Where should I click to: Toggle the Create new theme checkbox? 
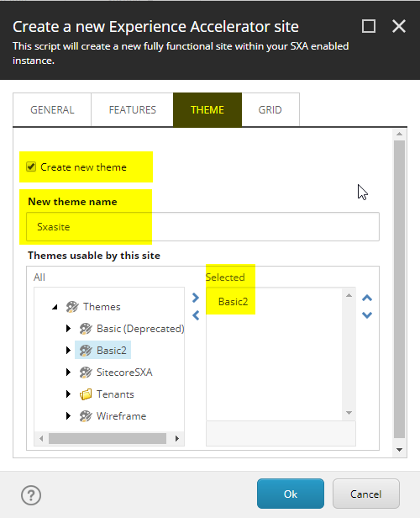[31, 166]
